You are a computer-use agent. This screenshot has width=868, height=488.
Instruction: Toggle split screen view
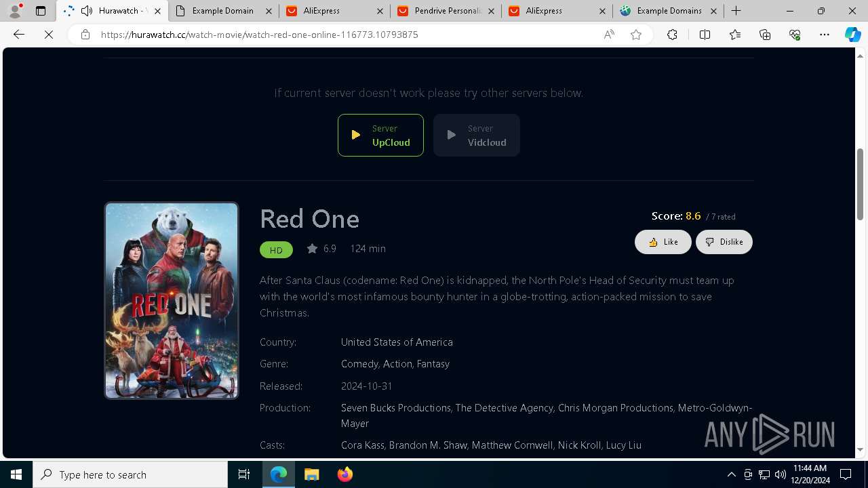[705, 35]
